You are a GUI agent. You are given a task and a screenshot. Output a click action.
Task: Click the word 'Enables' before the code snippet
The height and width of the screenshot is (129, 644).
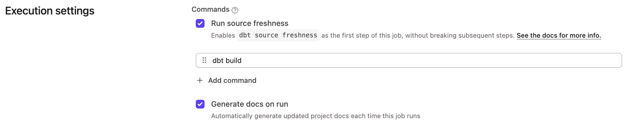click(x=223, y=36)
